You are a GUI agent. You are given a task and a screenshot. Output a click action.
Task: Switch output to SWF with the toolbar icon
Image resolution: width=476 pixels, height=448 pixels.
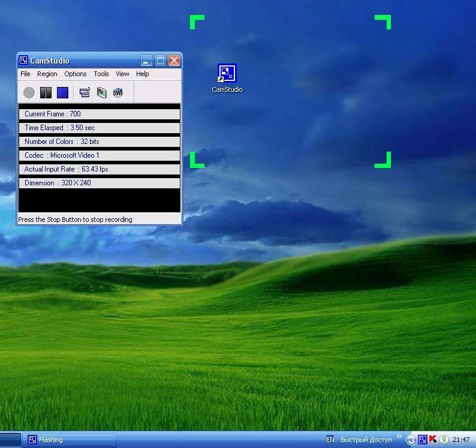[x=118, y=92]
